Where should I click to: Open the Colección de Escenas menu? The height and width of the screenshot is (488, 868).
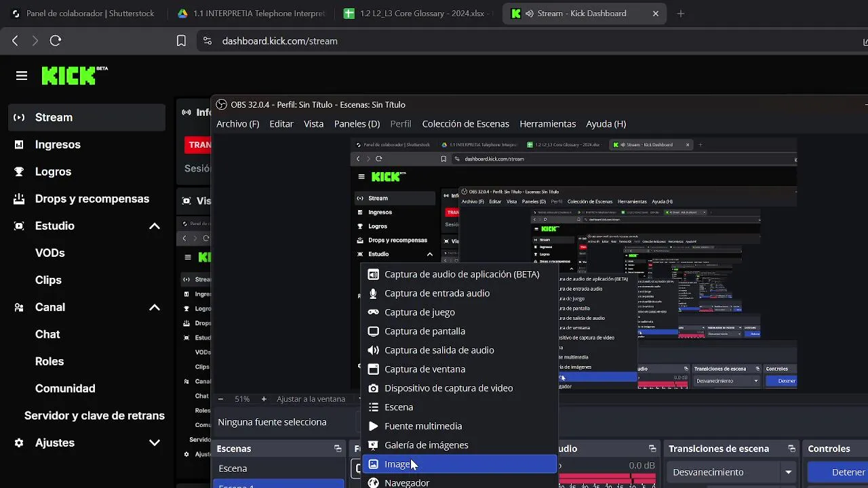(x=465, y=123)
